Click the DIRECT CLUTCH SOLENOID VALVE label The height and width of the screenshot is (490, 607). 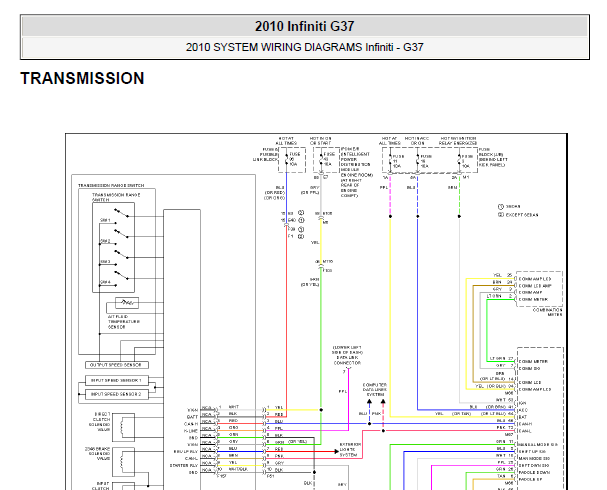101,422
